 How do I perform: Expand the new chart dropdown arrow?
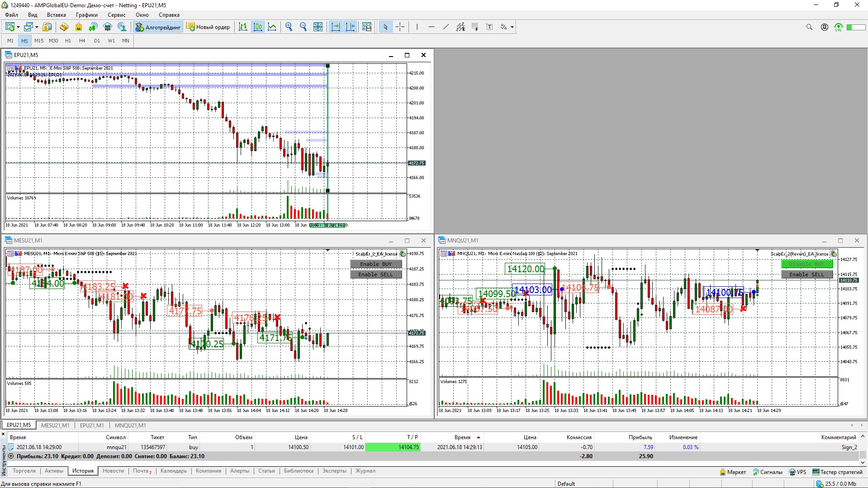click(18, 27)
